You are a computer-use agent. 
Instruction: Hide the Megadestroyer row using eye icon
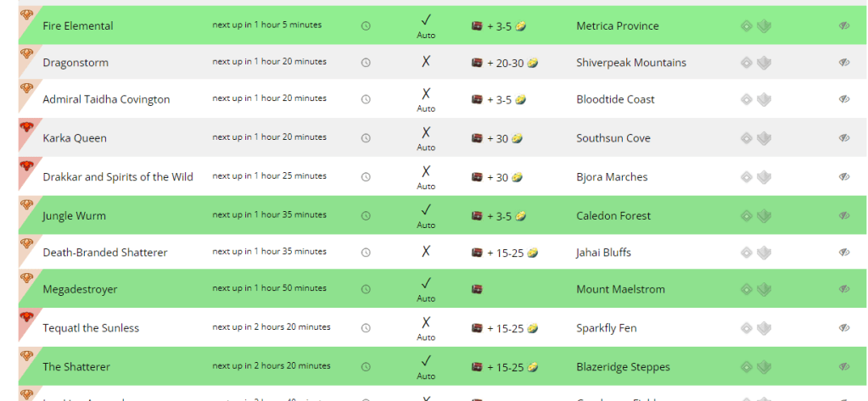[844, 290]
